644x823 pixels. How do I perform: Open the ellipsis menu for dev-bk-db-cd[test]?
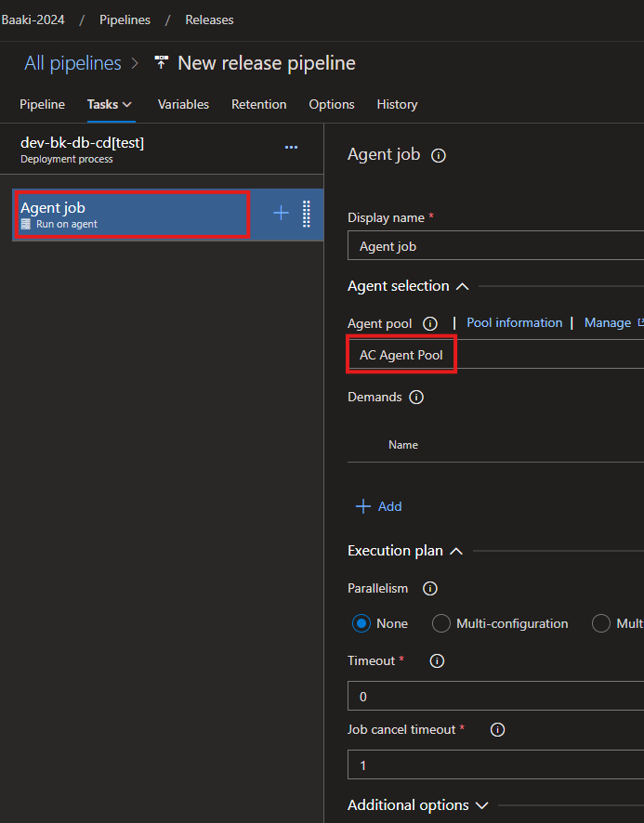click(291, 148)
